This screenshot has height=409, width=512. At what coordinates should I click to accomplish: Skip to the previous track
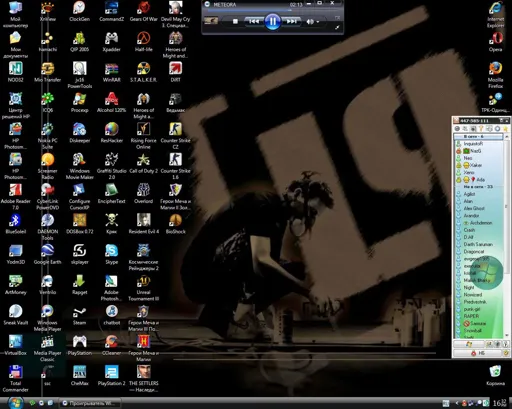tap(254, 22)
